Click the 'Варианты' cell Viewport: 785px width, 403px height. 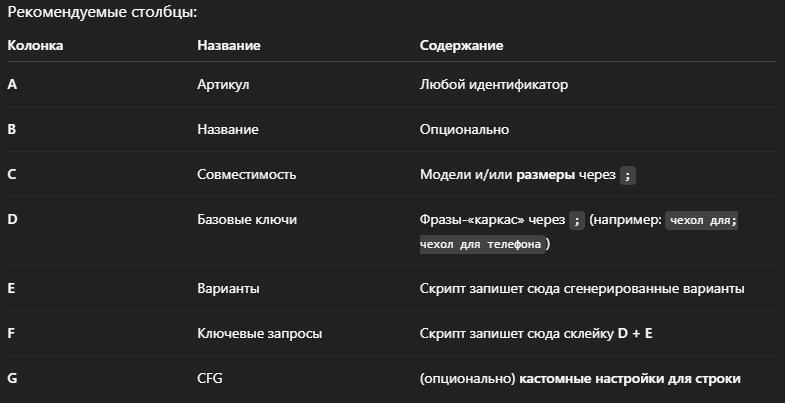point(228,289)
